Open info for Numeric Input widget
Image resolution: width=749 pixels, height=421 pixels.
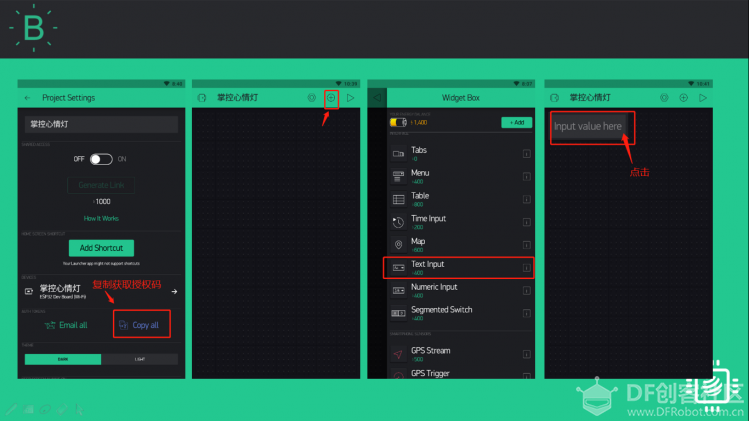click(526, 291)
